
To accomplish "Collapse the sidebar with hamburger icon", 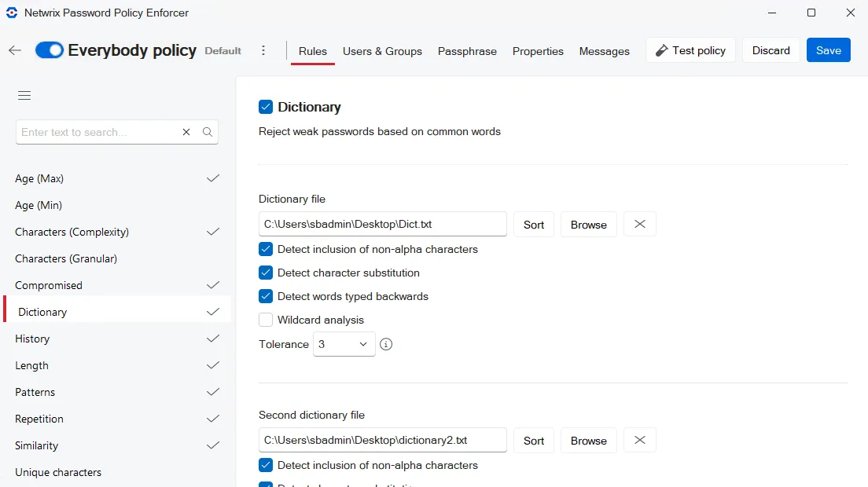I will point(24,95).
